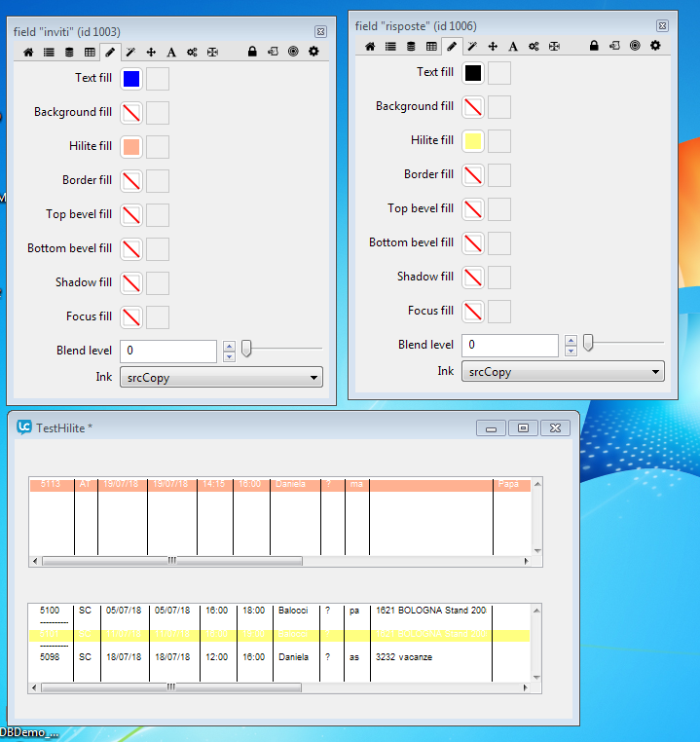This screenshot has height=742, width=700.
Task: Open the Ink srcCopy dropdown for risposte
Action: [x=563, y=372]
